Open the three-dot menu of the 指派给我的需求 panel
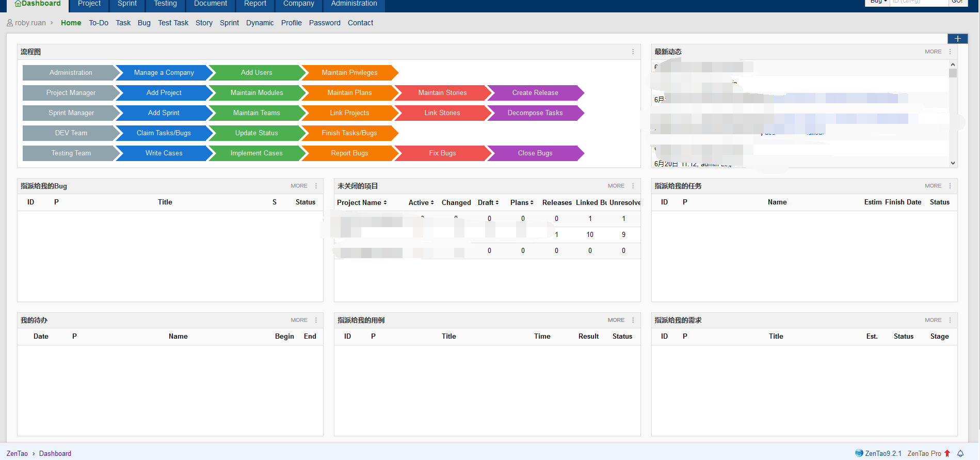This screenshot has height=460, width=980. coord(950,320)
